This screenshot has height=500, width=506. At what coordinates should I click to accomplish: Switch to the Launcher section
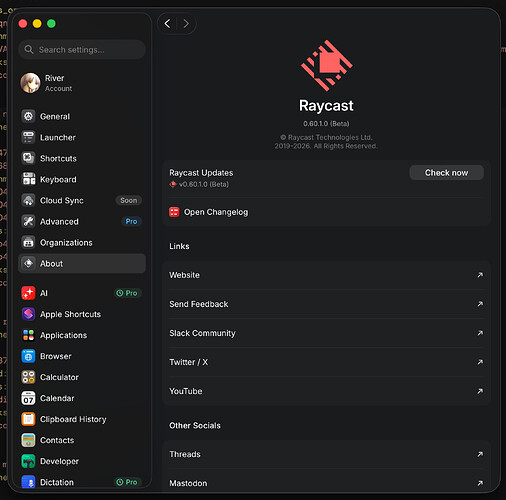pos(82,137)
